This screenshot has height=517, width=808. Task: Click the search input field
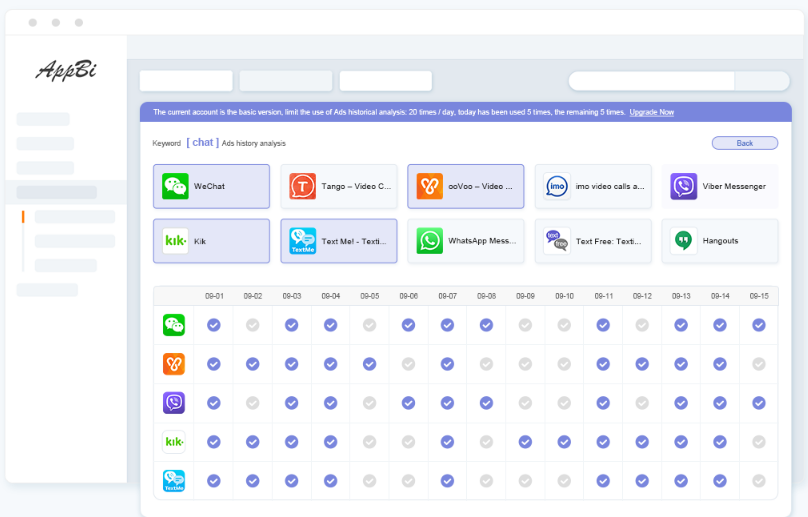pos(651,81)
